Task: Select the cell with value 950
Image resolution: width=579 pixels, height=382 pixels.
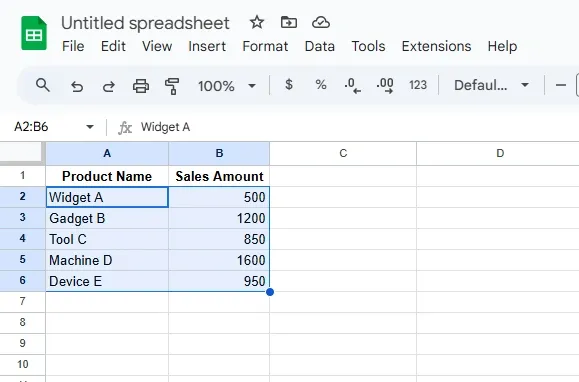Action: click(219, 281)
